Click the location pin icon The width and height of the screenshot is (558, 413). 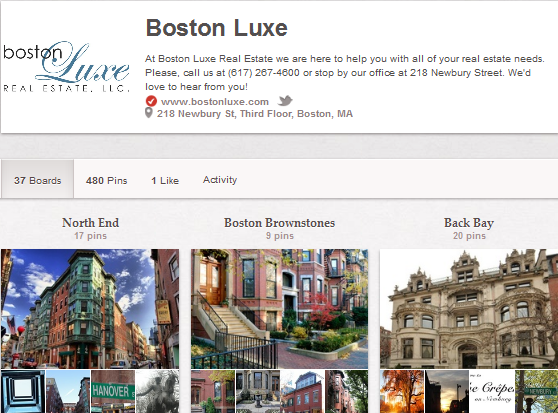pyautogui.click(x=149, y=113)
